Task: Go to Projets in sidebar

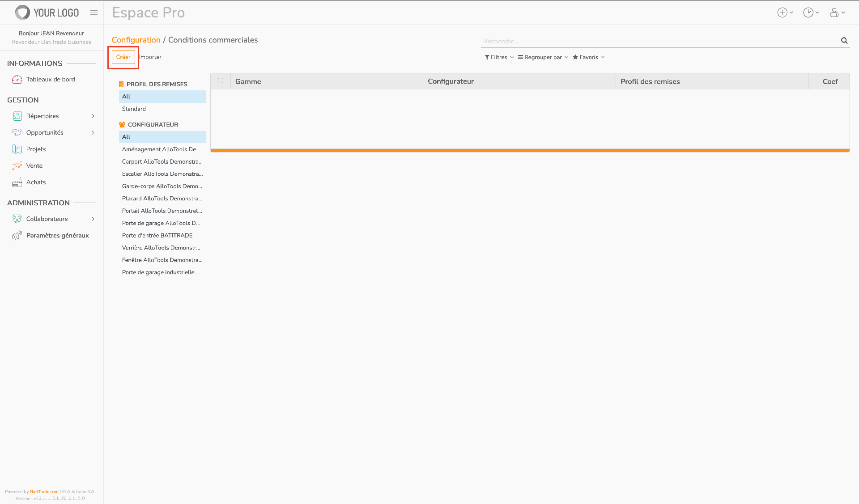Action: [36, 149]
